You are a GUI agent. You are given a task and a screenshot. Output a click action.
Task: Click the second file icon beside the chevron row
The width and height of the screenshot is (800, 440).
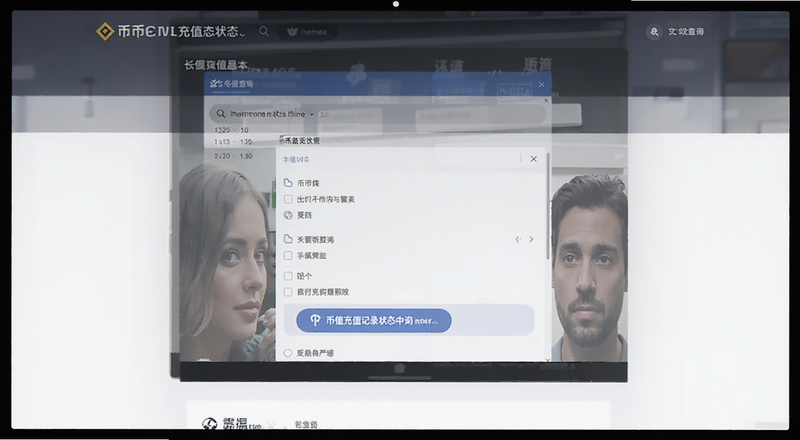tap(288, 239)
